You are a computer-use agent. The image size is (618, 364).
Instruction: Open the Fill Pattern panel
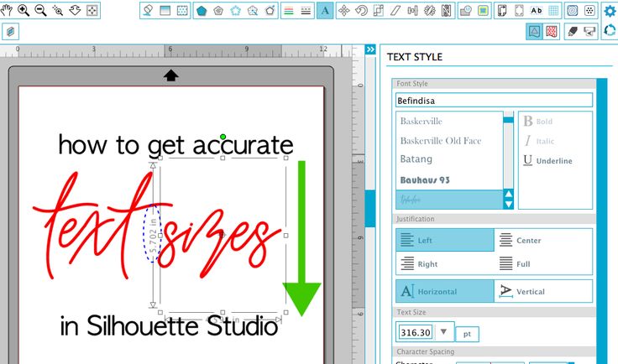click(182, 11)
